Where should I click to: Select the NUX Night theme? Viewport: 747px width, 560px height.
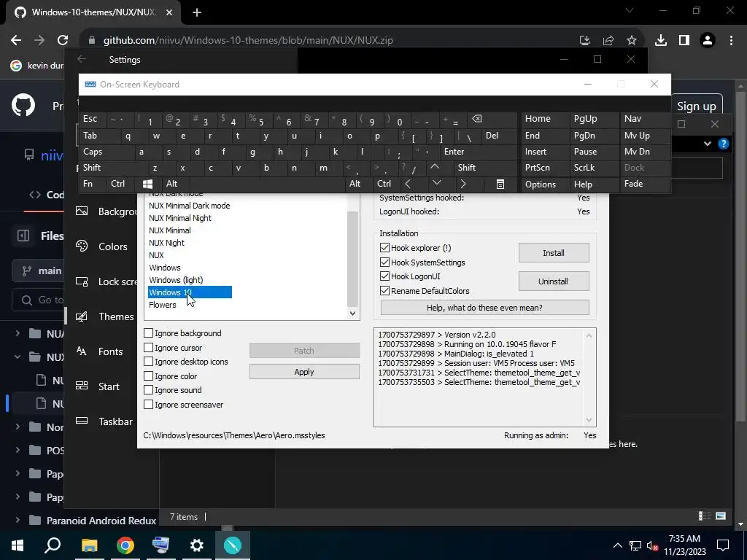pos(166,243)
